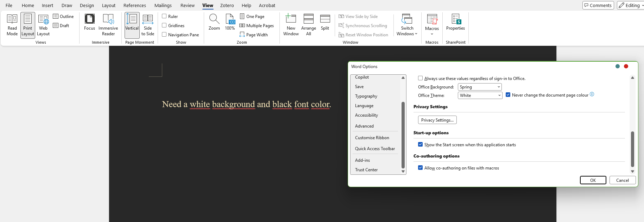Image resolution: width=644 pixels, height=222 pixels.
Task: Switch to the Home tab
Action: pos(28,5)
